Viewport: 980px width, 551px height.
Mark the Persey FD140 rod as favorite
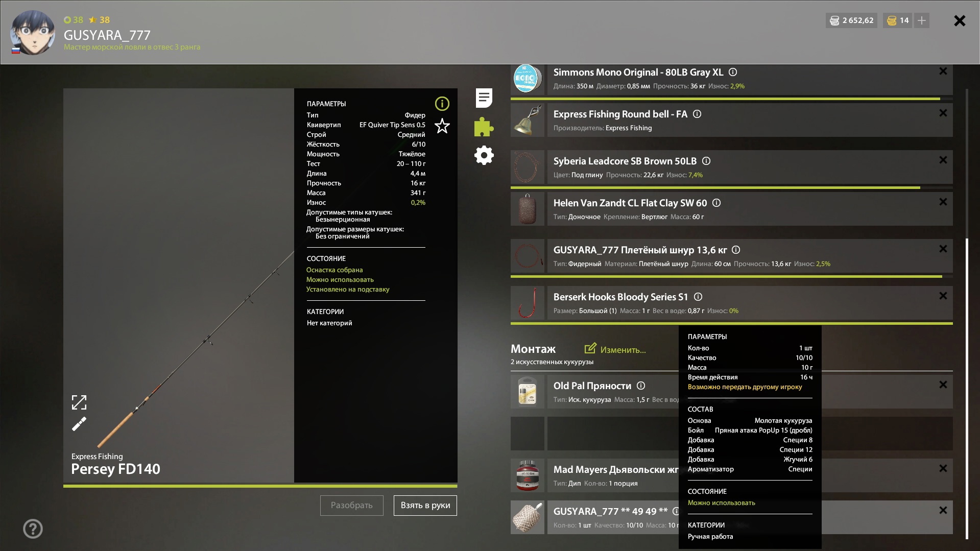442,126
